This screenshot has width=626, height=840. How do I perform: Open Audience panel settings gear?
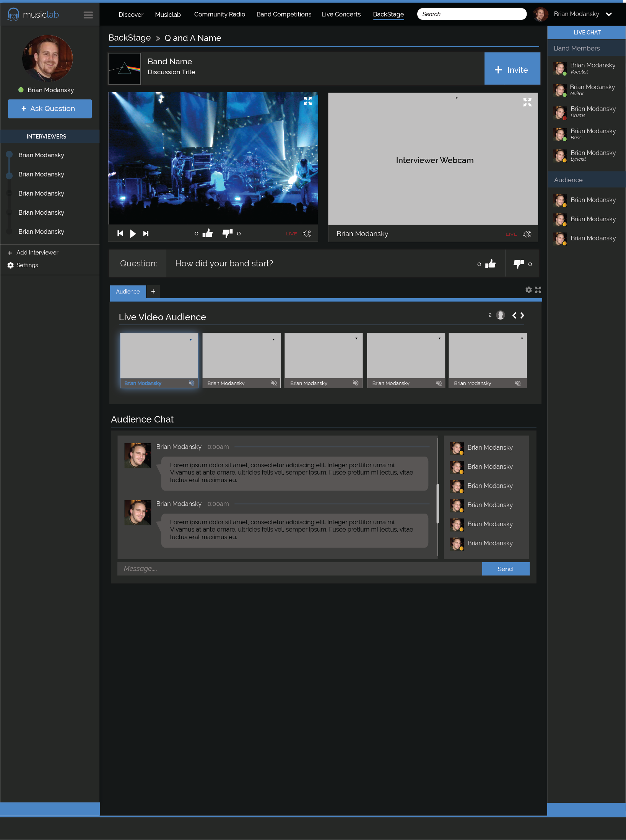tap(528, 290)
